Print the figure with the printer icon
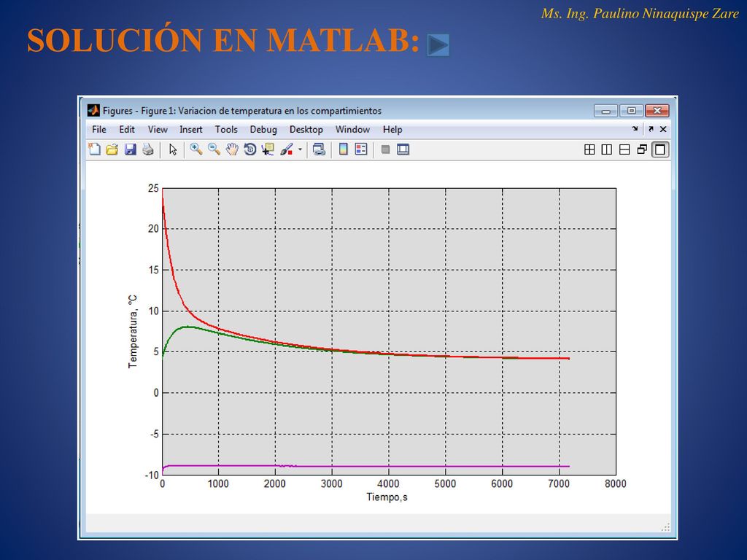This screenshot has height=560, width=747. (148, 149)
